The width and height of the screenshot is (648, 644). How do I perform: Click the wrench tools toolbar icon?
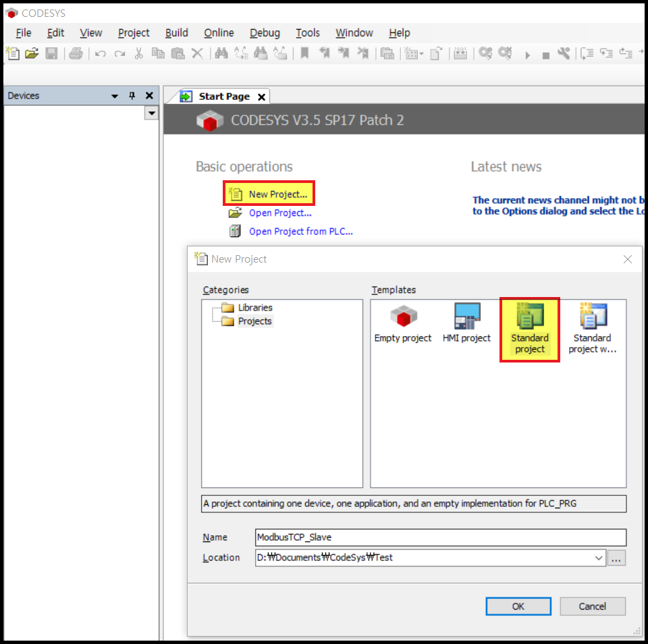click(564, 53)
